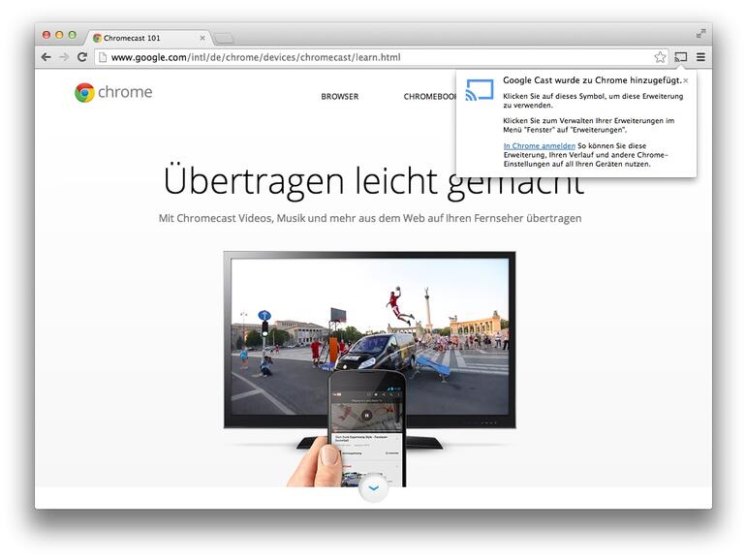Click the 'In Chrome anmelden' link
Viewport: 746px width, 560px height.
539,146
